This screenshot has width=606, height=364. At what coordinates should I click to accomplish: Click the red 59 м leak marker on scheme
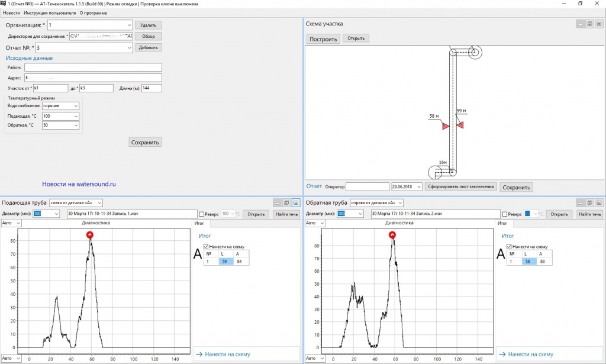coord(460,125)
